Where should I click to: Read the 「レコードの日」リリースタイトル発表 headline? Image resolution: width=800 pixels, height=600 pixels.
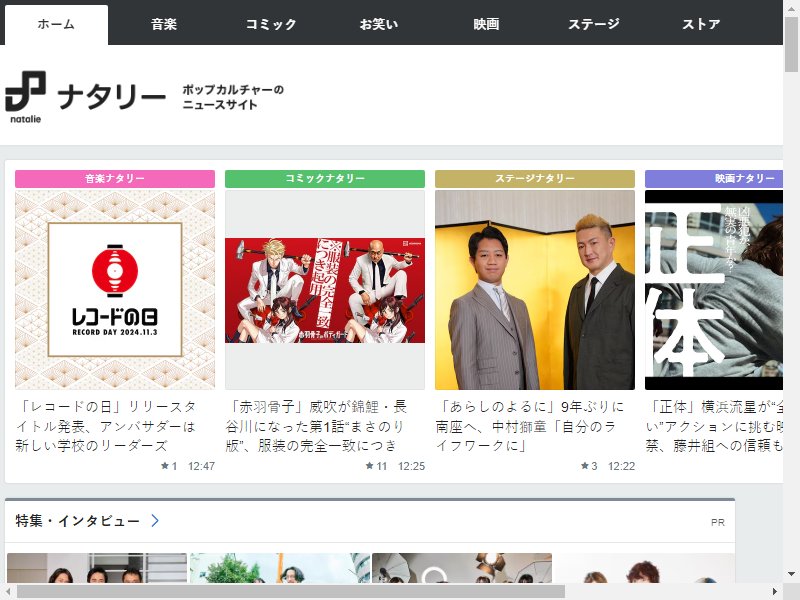point(106,426)
